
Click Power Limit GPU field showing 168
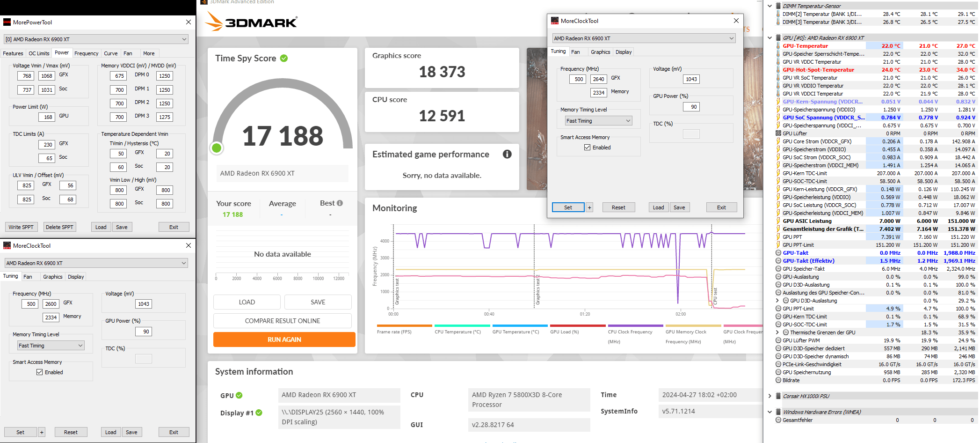(48, 117)
